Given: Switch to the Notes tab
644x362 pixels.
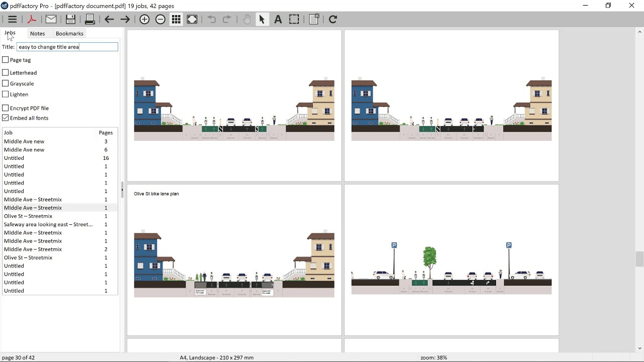Looking at the screenshot, I should [x=38, y=34].
